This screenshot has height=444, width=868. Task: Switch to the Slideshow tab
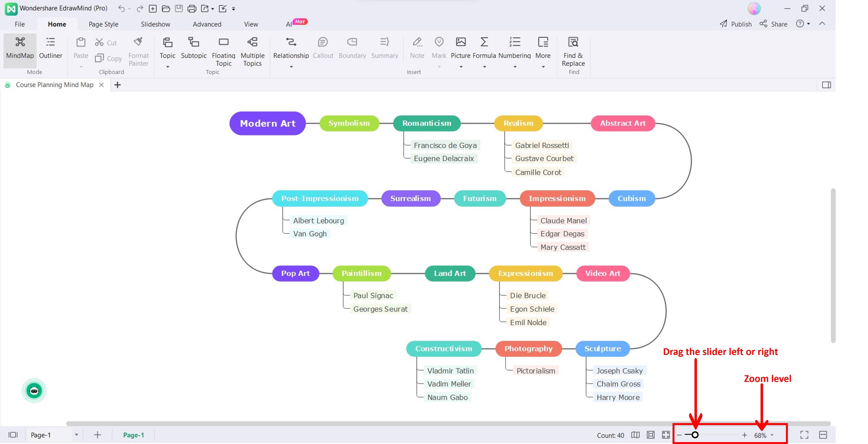pyautogui.click(x=155, y=24)
